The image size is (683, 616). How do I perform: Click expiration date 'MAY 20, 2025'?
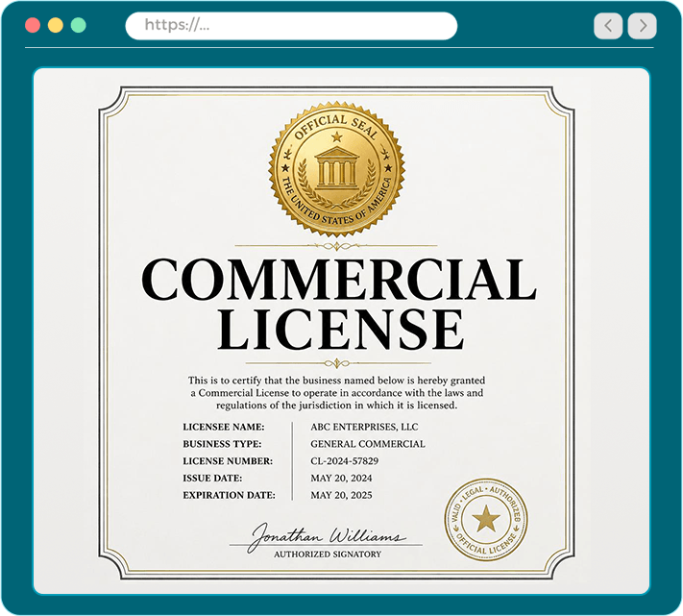[342, 495]
